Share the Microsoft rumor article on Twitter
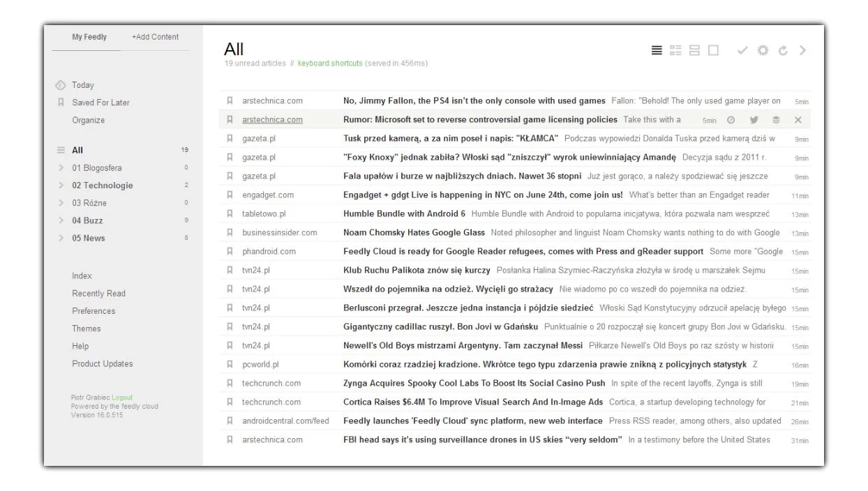This screenshot has height=491, width=868. pyautogui.click(x=754, y=119)
